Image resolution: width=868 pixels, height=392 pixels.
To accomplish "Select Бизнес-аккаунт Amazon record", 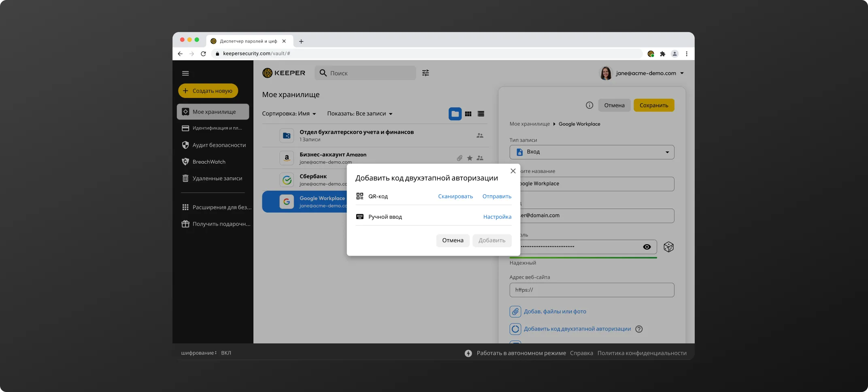I will pyautogui.click(x=375, y=158).
